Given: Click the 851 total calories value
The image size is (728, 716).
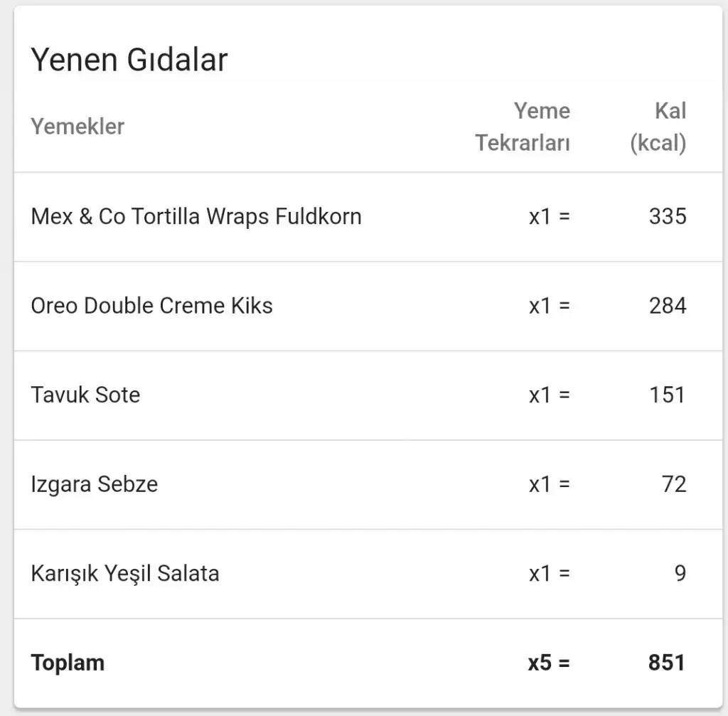Looking at the screenshot, I should pos(666,663).
